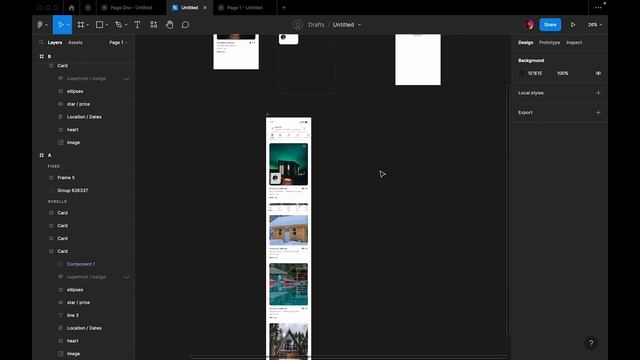Click the blue Share button
This screenshot has width=640, height=360.
[550, 25]
